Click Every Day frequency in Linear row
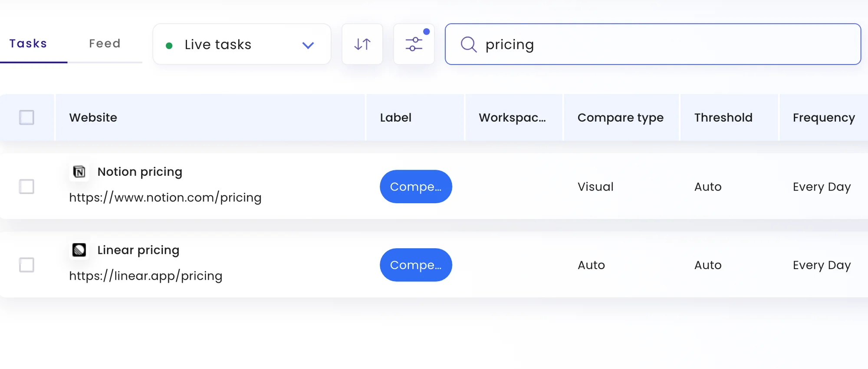The height and width of the screenshot is (369, 868). [x=822, y=265]
